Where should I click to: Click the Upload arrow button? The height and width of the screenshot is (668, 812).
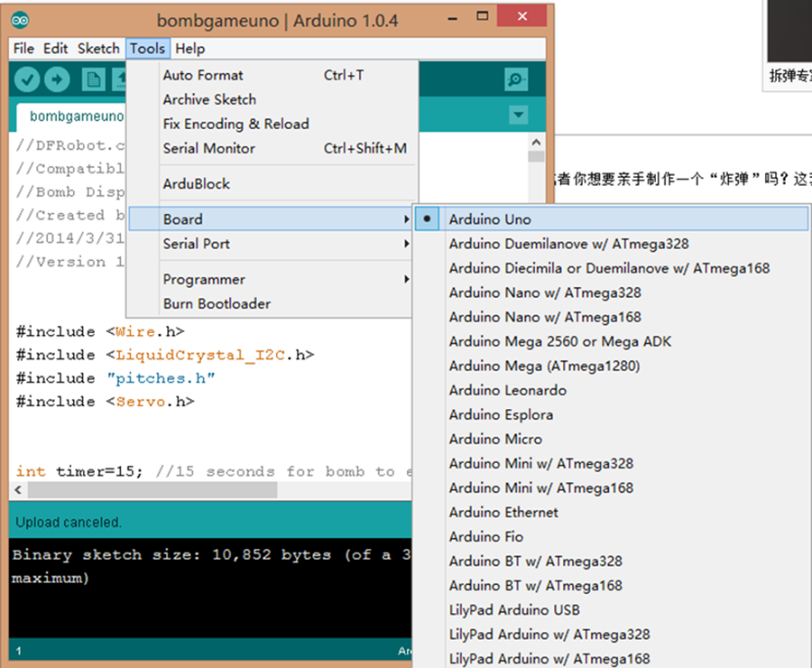click(x=57, y=79)
